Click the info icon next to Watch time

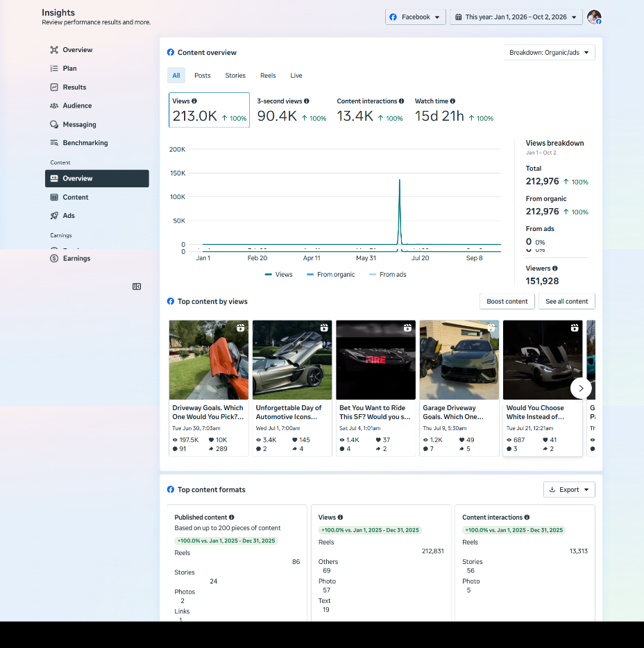point(452,101)
